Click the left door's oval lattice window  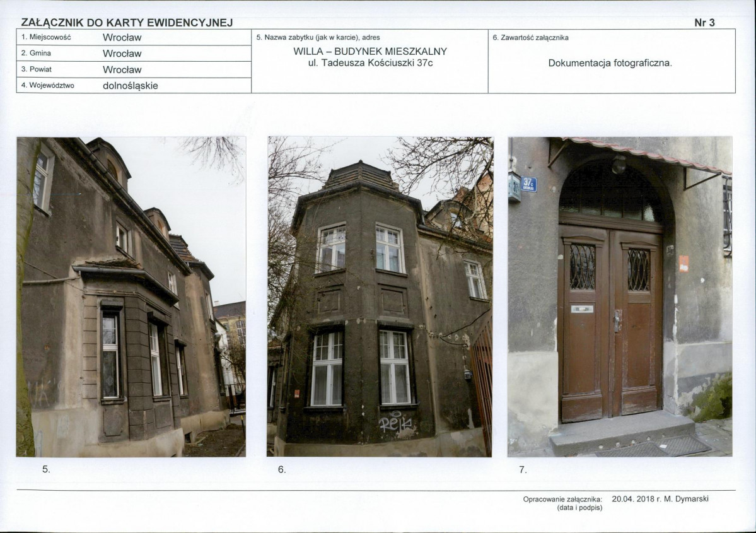[x=583, y=267]
